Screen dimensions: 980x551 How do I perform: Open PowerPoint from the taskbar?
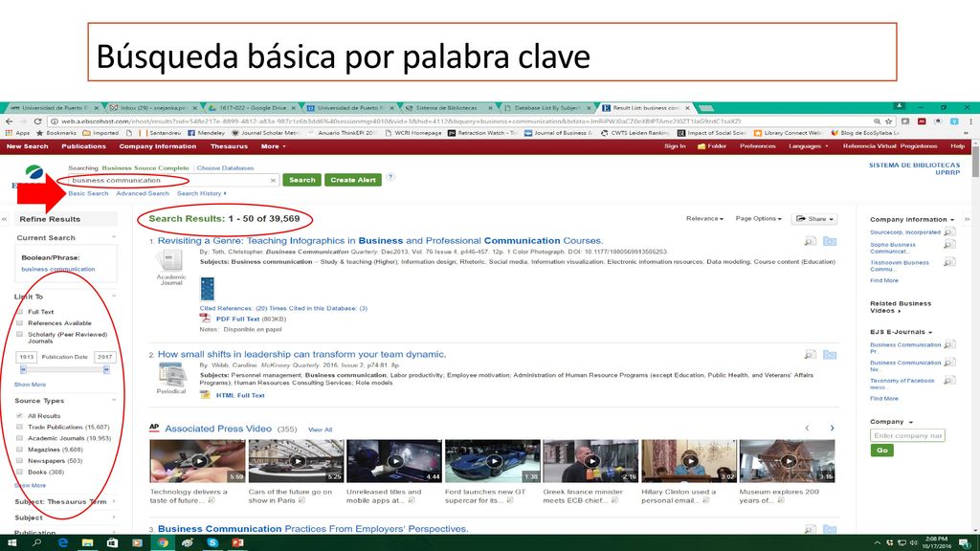237,543
